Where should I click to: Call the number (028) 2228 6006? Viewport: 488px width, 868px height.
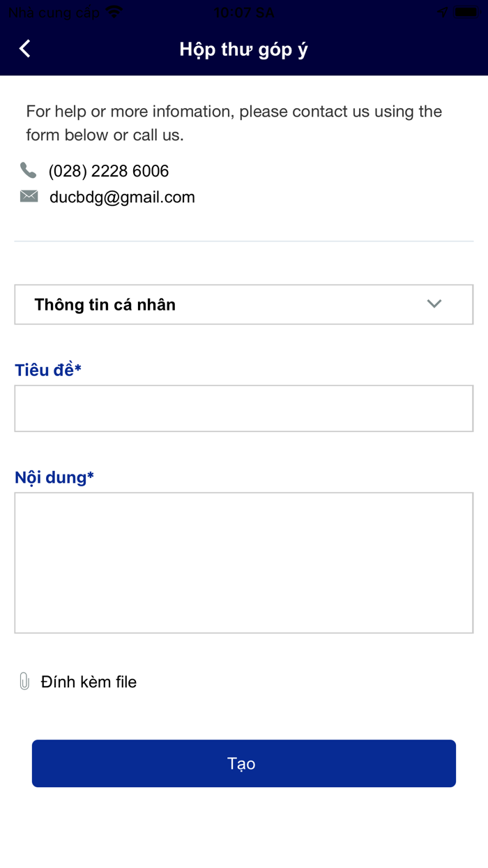click(x=109, y=171)
